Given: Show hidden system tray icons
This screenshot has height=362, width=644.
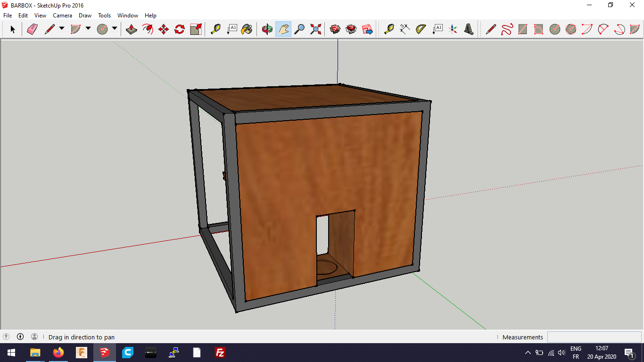Looking at the screenshot, I should (x=528, y=353).
